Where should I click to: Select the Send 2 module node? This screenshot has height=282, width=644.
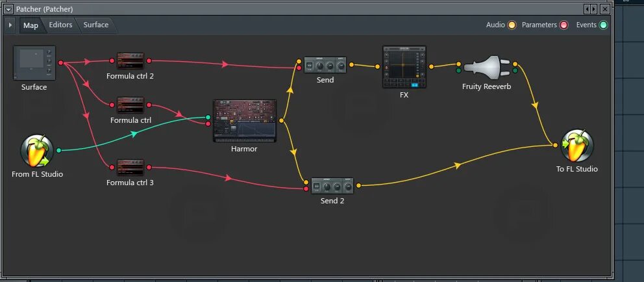[332, 186]
